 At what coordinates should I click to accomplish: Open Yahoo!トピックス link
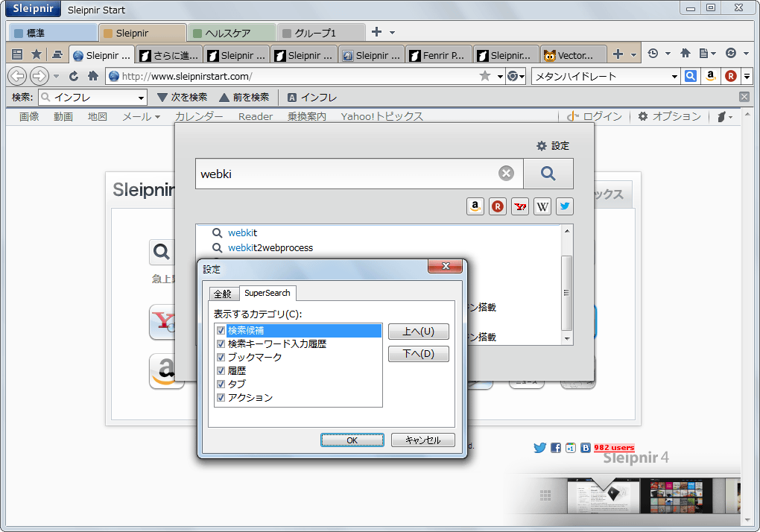[x=382, y=117]
